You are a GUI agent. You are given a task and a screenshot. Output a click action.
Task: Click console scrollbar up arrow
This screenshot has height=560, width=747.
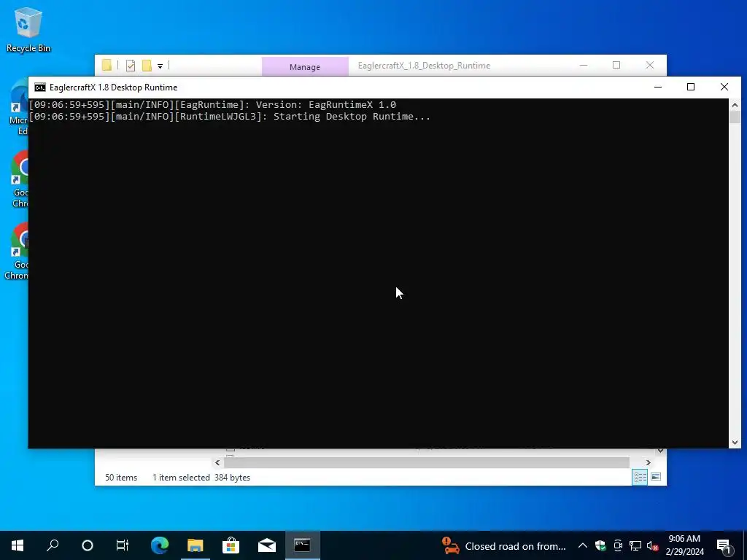coord(735,105)
